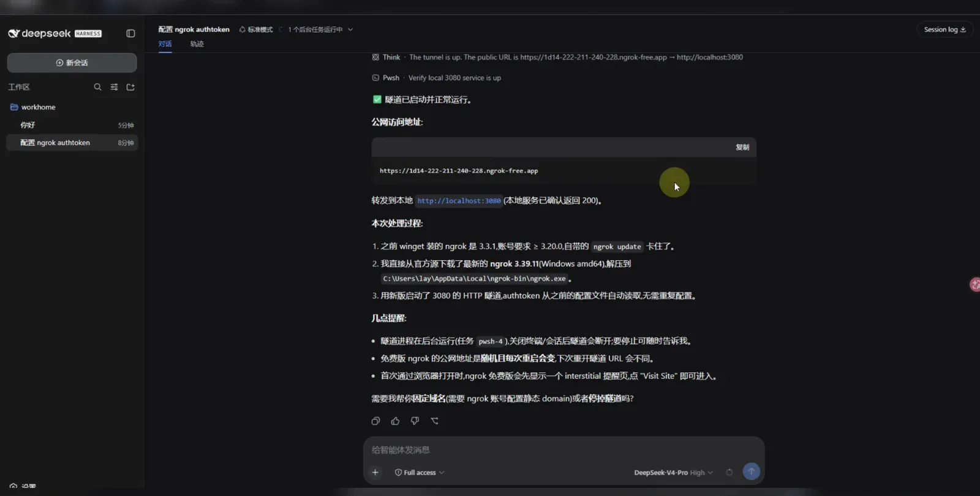Copy the assistant response icon
The image size is (980, 496).
point(375,421)
